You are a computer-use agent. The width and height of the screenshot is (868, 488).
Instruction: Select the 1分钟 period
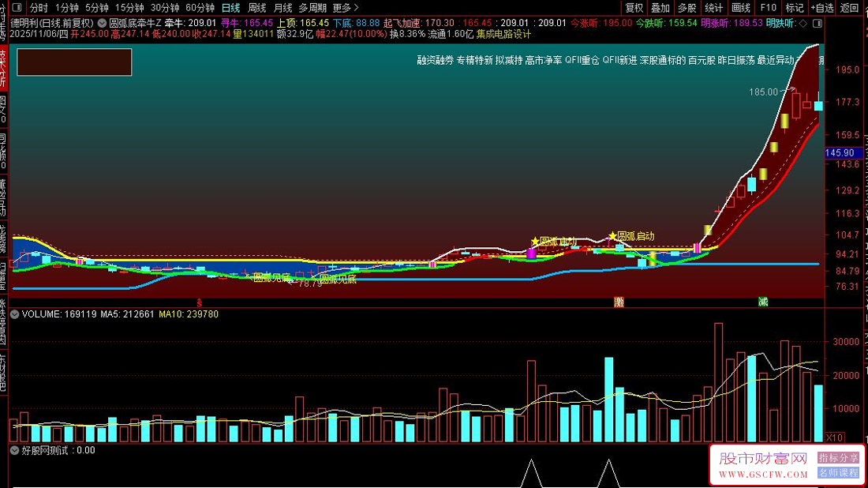coord(66,8)
